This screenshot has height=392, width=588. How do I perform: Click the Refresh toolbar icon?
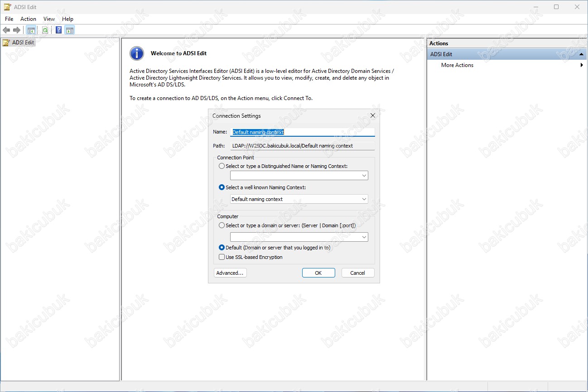click(x=45, y=30)
